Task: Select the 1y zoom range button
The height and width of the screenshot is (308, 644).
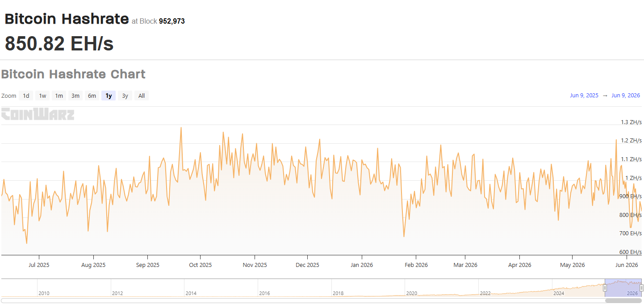Action: [x=109, y=96]
